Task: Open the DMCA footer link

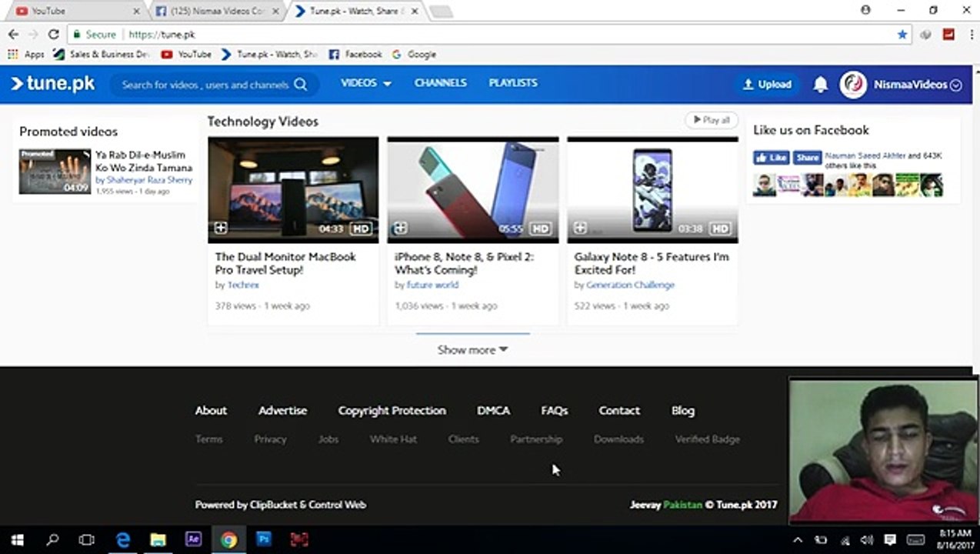Action: click(493, 410)
